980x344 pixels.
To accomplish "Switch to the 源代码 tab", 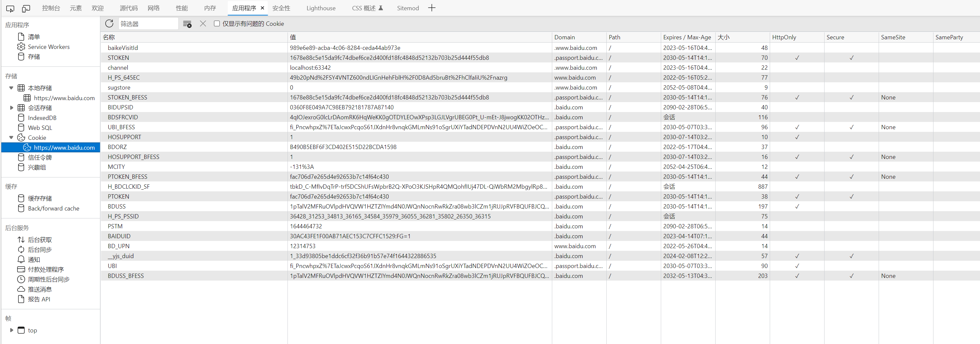I will coord(129,8).
